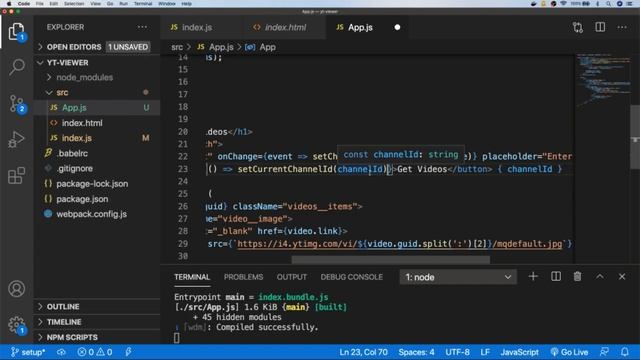Split the editor to the right
Viewport: 640px width, 360px height.
tap(600, 27)
